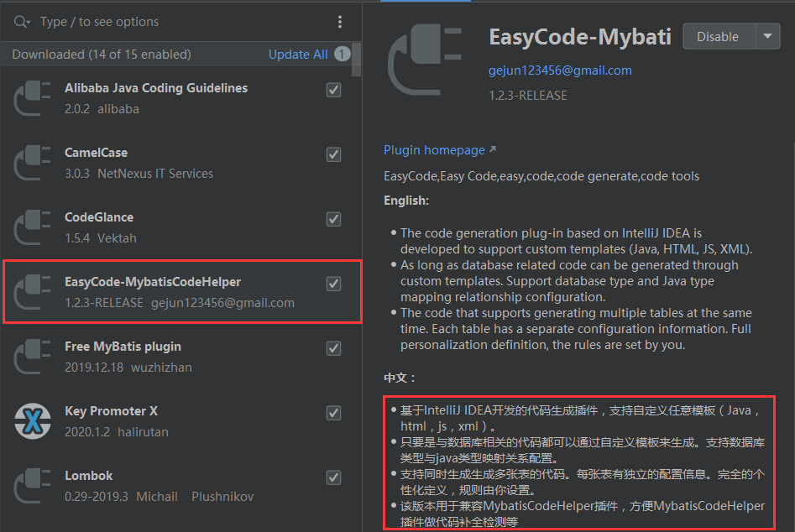Uncheck Free MyBatis plugin checkbox
The image size is (795, 532).
(x=333, y=348)
